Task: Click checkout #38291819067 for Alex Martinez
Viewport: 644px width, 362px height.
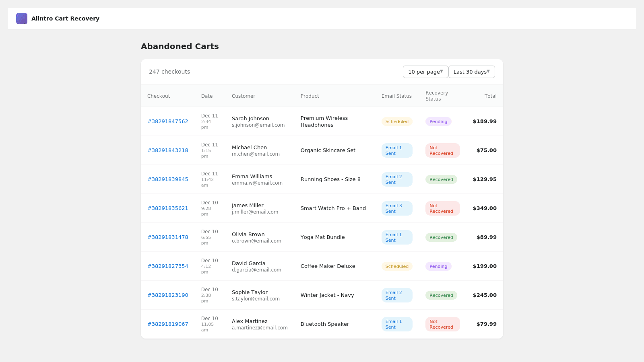Action: pyautogui.click(x=168, y=324)
